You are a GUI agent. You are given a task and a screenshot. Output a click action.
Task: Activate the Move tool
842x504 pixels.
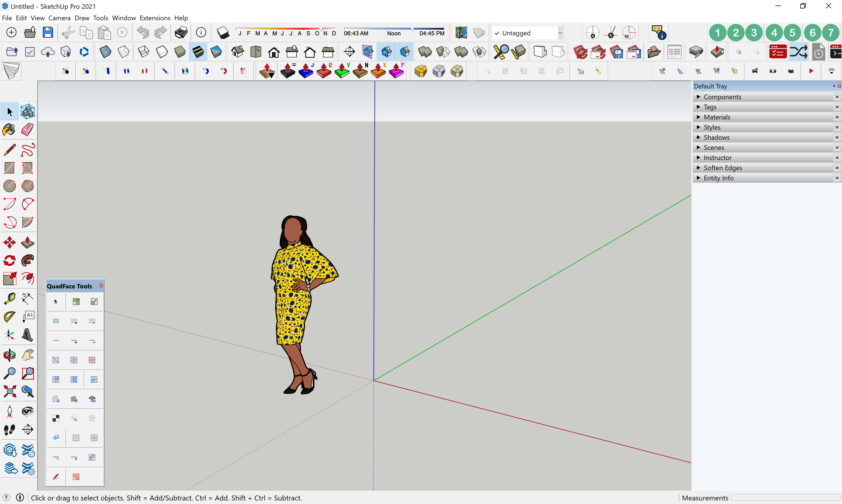pyautogui.click(x=9, y=242)
